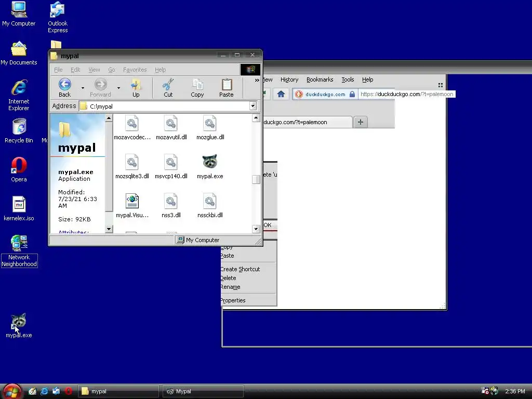532x399 pixels.
Task: Click the Copy toolbar icon
Action: tap(197, 88)
